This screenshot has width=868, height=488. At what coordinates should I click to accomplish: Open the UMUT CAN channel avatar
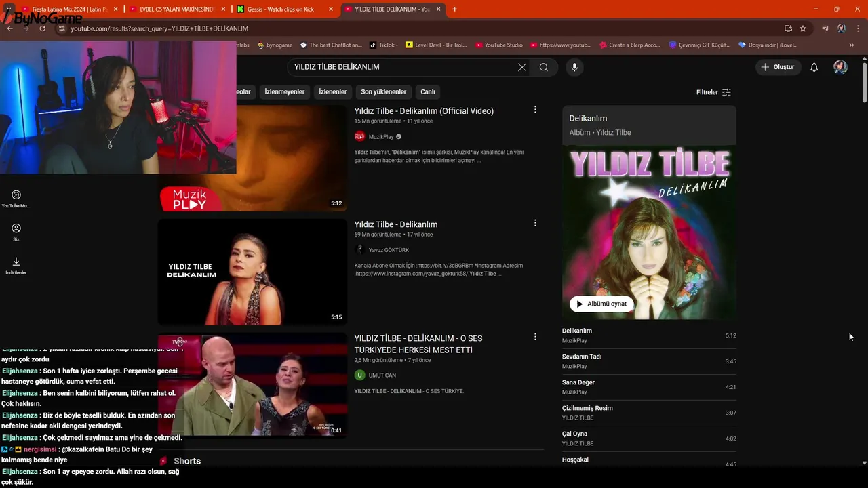tap(360, 375)
